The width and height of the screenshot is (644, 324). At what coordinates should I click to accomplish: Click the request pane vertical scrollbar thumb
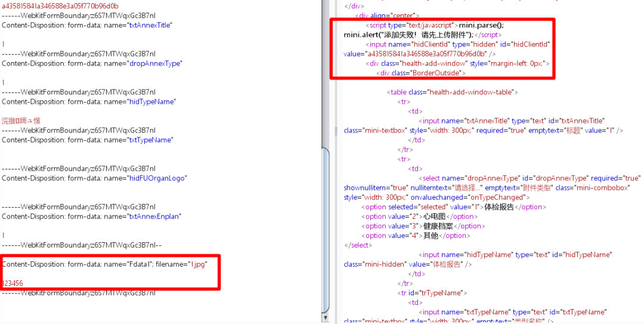click(x=326, y=230)
